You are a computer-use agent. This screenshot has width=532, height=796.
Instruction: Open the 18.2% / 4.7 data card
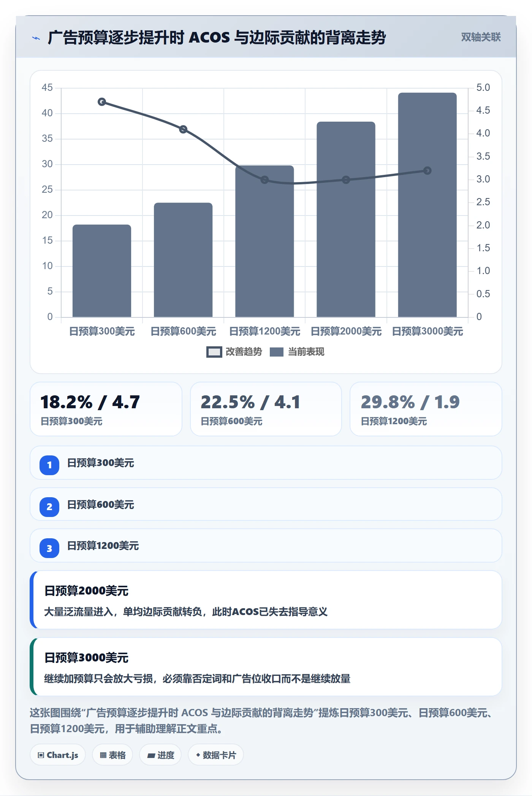(x=106, y=409)
